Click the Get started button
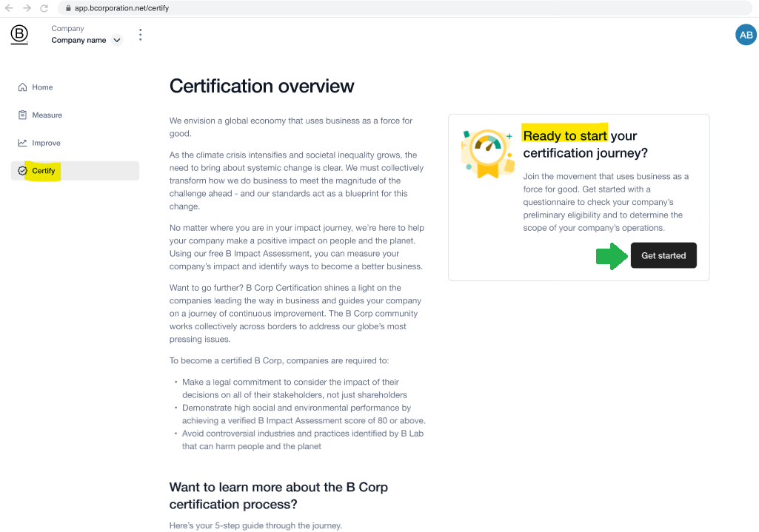Image resolution: width=759 pixels, height=532 pixels. 663,255
